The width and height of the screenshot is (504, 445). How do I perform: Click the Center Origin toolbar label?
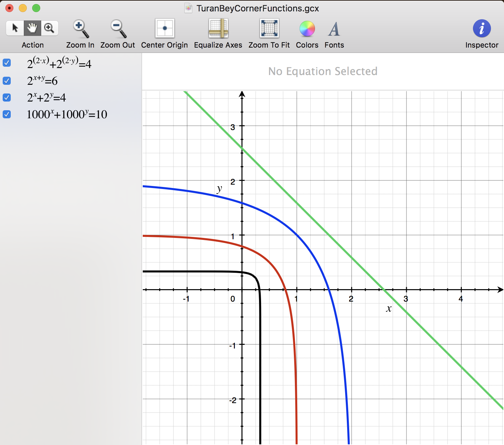pos(164,45)
